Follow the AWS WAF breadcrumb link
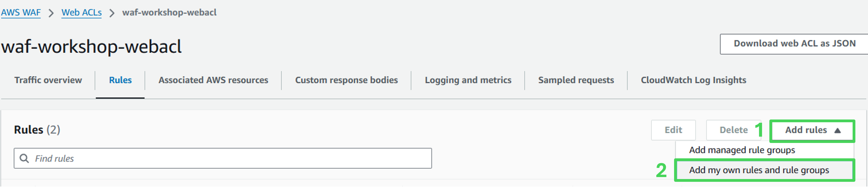The image size is (868, 196). [21, 12]
